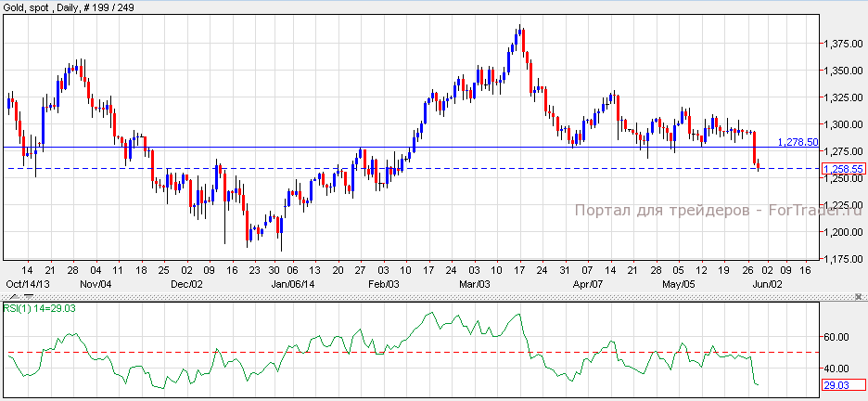868x401 pixels.
Task: Click the current price tag 1,258.55
Action: tap(844, 169)
